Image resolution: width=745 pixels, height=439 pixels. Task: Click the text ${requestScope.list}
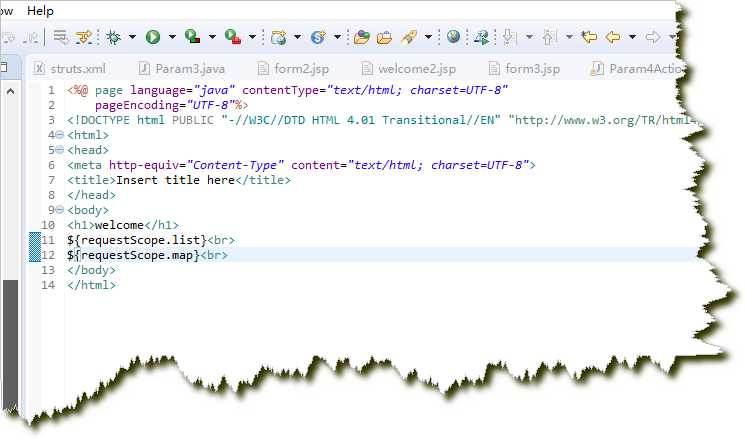(137, 240)
